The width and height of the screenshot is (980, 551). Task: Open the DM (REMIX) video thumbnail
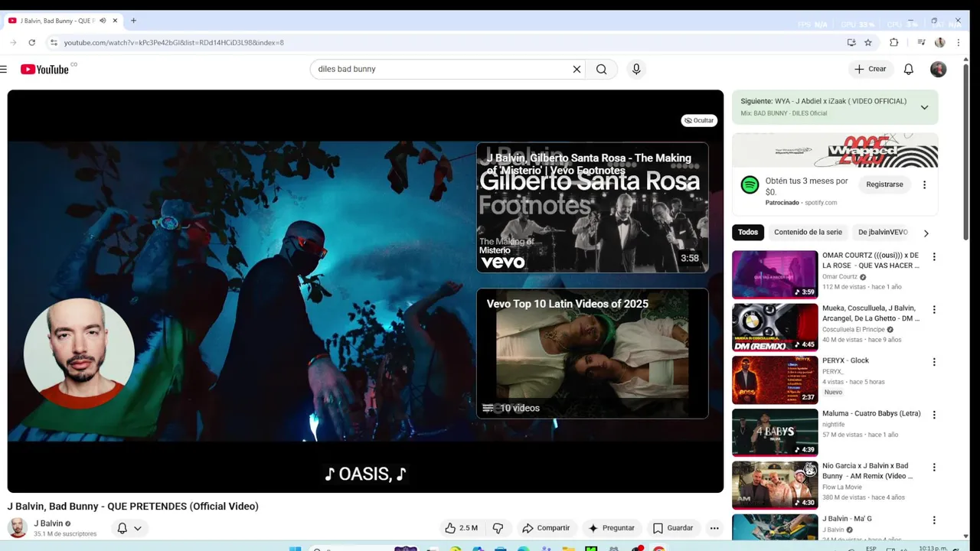coord(775,328)
